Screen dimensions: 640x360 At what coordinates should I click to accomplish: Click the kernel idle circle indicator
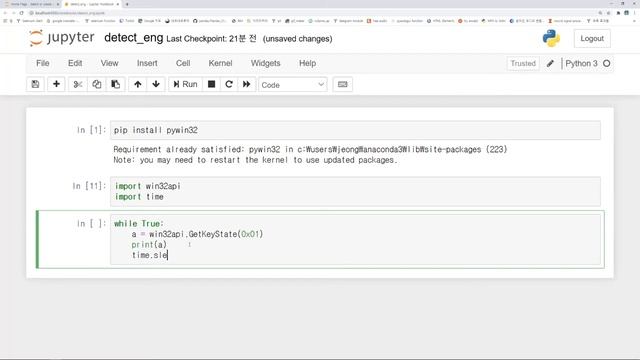point(607,63)
